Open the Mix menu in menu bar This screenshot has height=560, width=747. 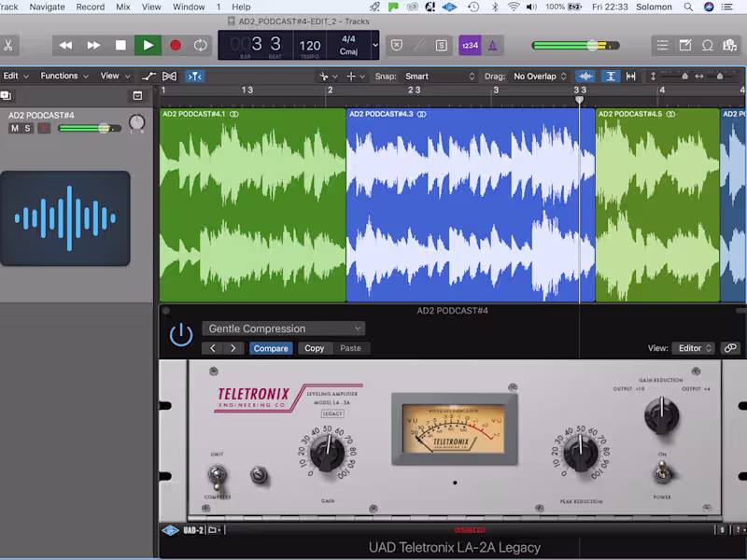tap(123, 7)
